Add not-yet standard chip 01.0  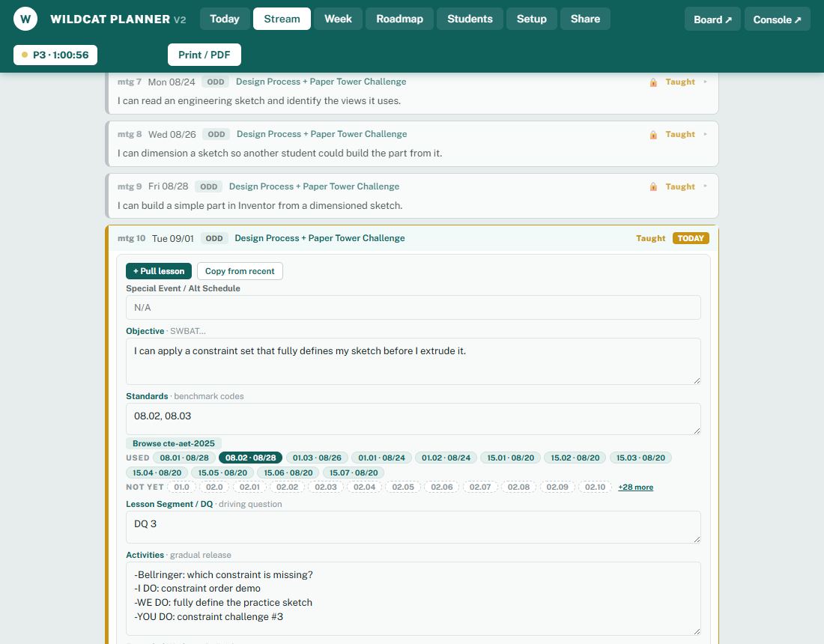tap(181, 487)
